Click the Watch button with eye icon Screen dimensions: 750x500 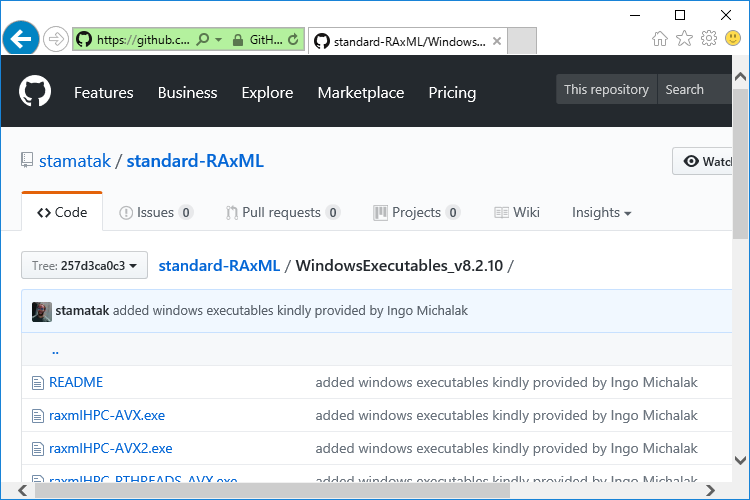(702, 161)
